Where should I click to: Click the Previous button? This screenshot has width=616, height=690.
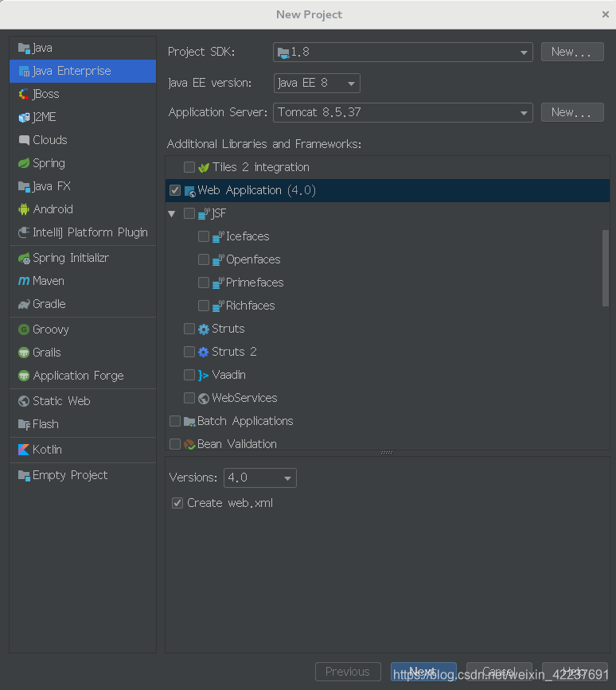tap(348, 672)
